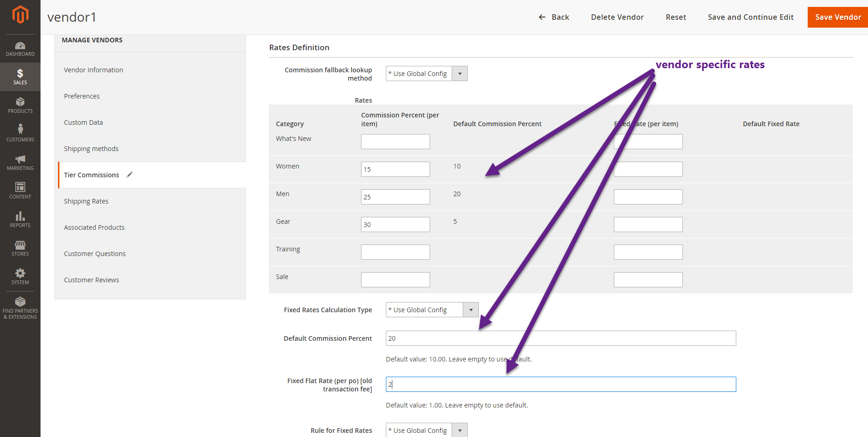The width and height of the screenshot is (868, 437).
Task: Click Training commission percent field
Action: pyautogui.click(x=395, y=252)
